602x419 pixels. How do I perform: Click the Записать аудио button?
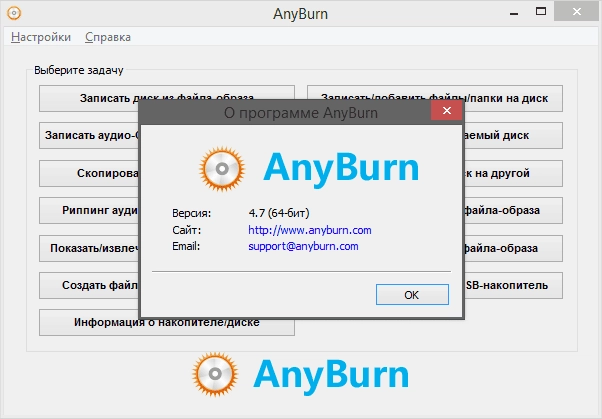click(x=89, y=136)
